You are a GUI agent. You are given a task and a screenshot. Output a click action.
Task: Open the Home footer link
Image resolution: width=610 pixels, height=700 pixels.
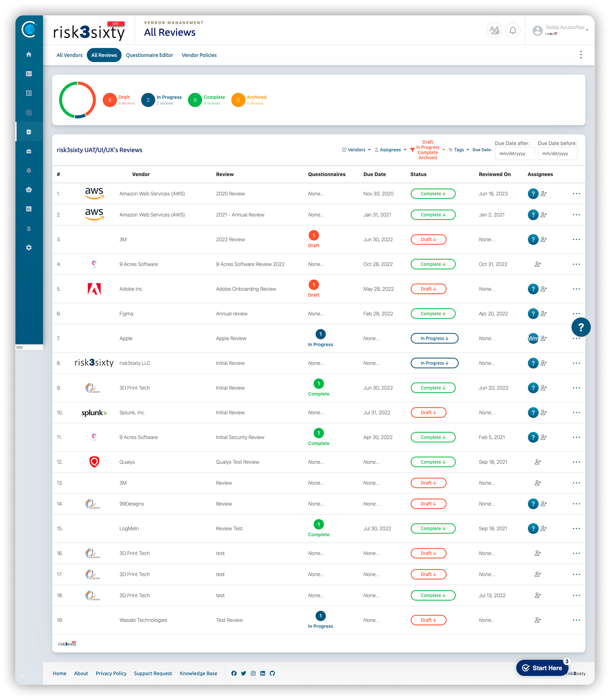pos(60,674)
